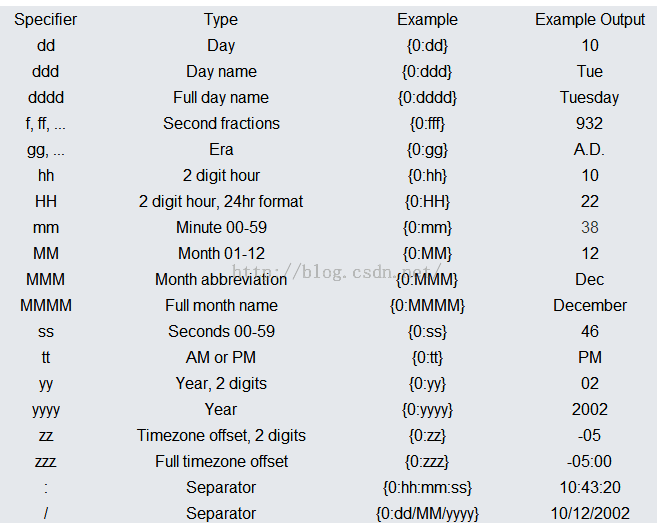Click the A.D. output value

click(x=589, y=150)
